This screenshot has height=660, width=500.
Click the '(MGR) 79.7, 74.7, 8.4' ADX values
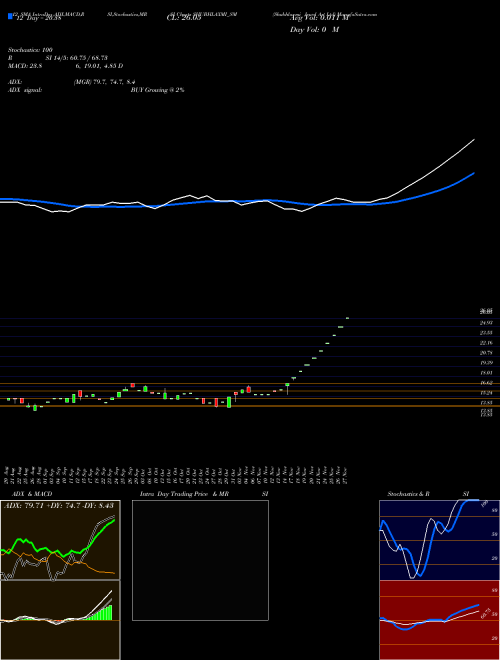coord(104,82)
